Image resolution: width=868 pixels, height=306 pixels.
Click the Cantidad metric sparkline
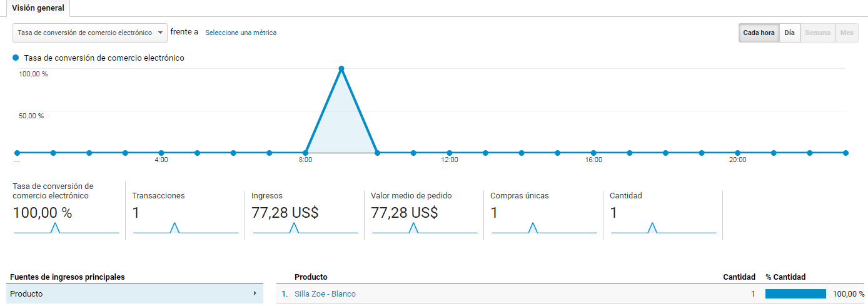[x=664, y=228]
